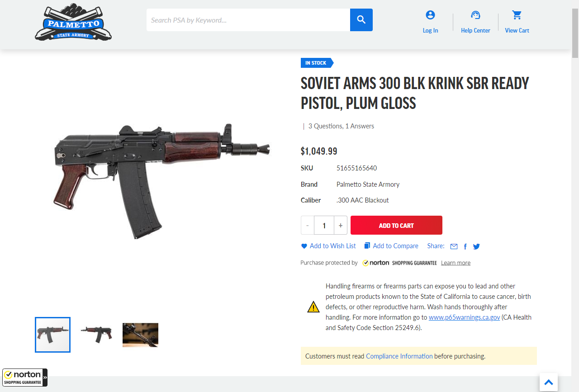Open the Help Center headset icon
Viewport: 579px width, 392px height.
475,15
